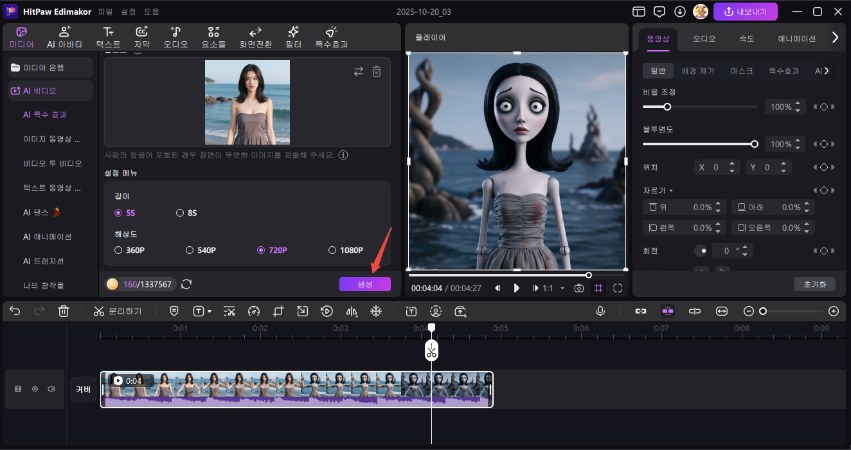Viewport: 851px width, 450px height.
Task: Click the 불투명도 opacity slider
Action: click(700, 144)
